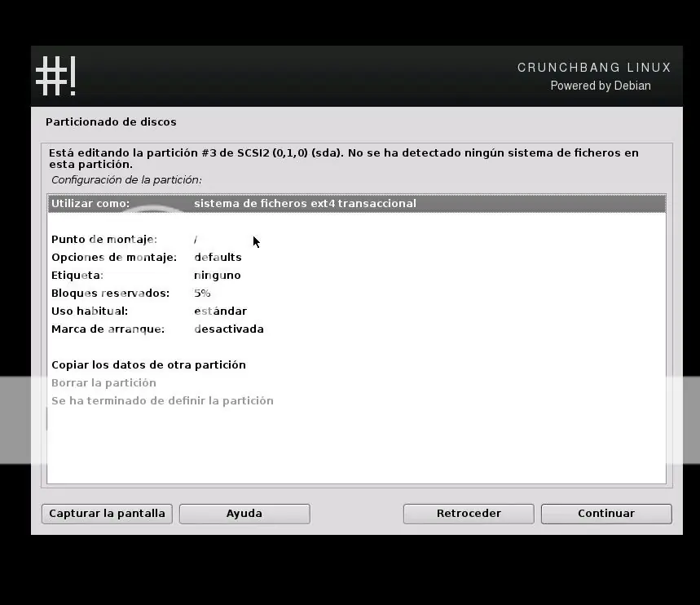Viewport: 700px width, 605px height.
Task: Click the 'Capturar la pantalla' button
Action: pyautogui.click(x=107, y=514)
